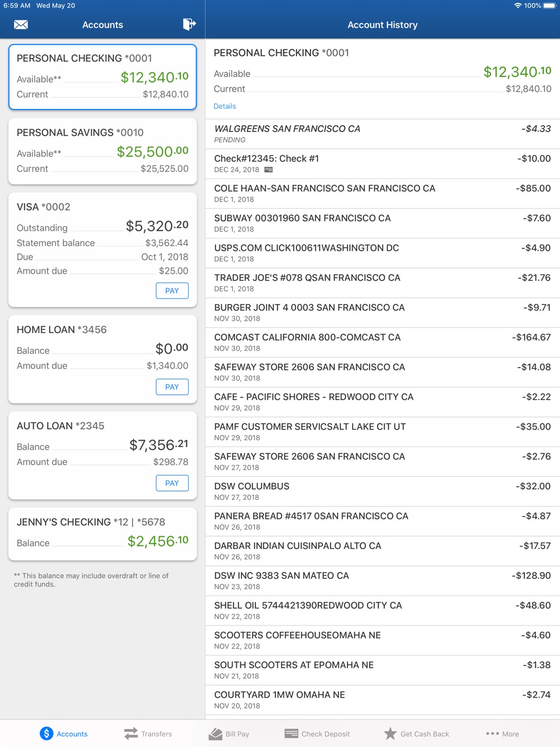This screenshot has width=560, height=747.
Task: Pay the HOME LOAN amount due
Action: click(x=172, y=387)
